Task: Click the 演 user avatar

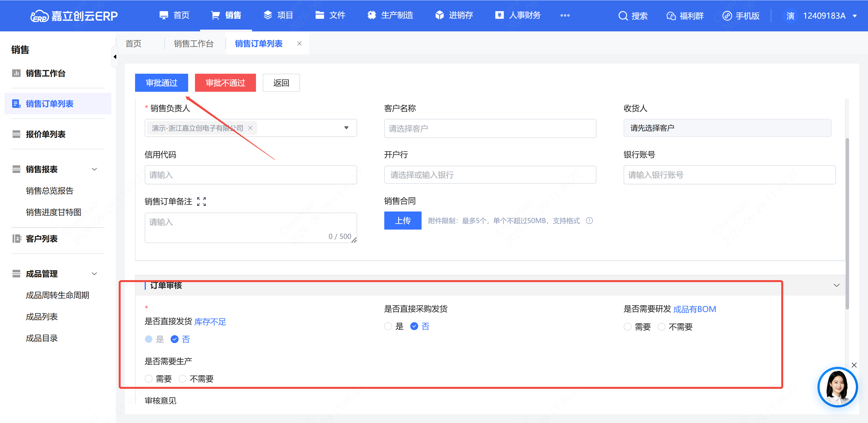Action: (790, 16)
